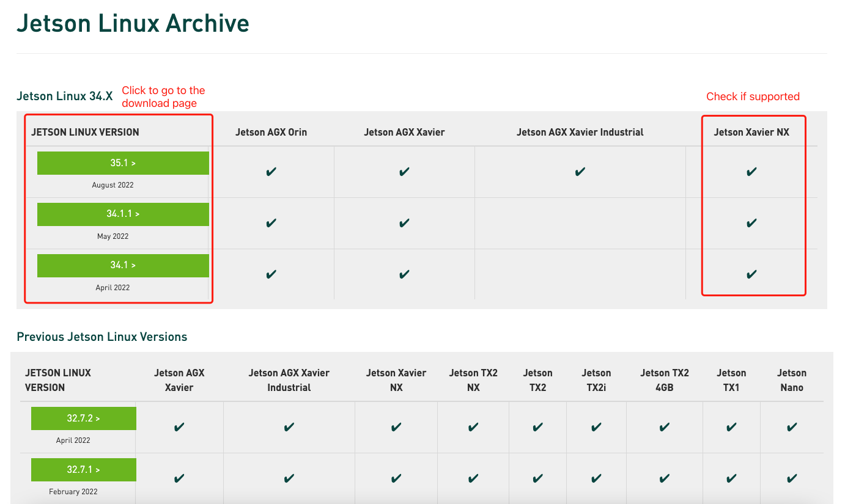Click the 32.7.2 checkmark under Jetson TX2 4GB
845x504 pixels.
coord(665,427)
